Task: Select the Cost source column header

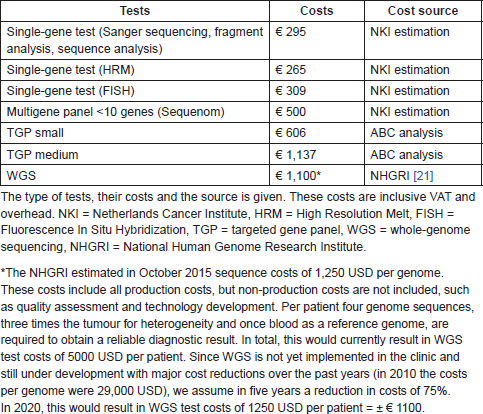Action: click(x=423, y=11)
